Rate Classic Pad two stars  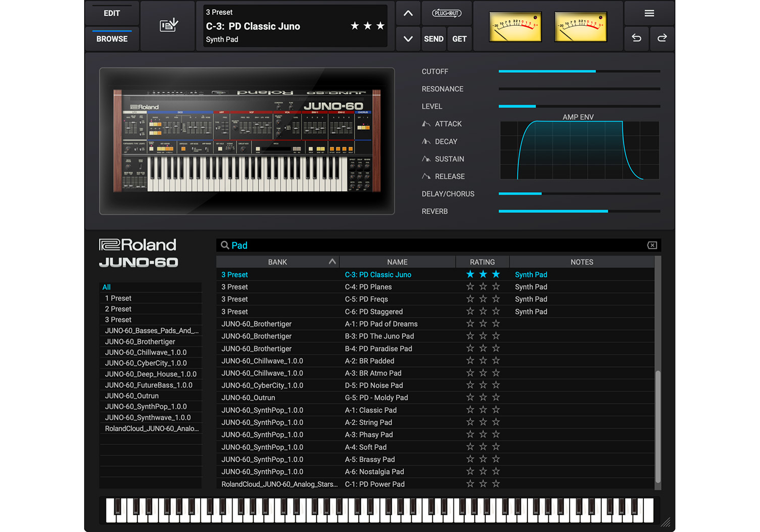[483, 409]
